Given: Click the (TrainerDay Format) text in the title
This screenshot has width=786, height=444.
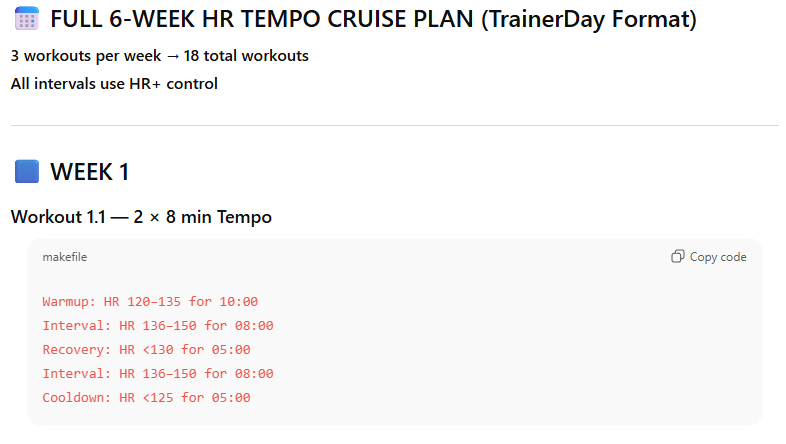Looking at the screenshot, I should click(x=588, y=19).
